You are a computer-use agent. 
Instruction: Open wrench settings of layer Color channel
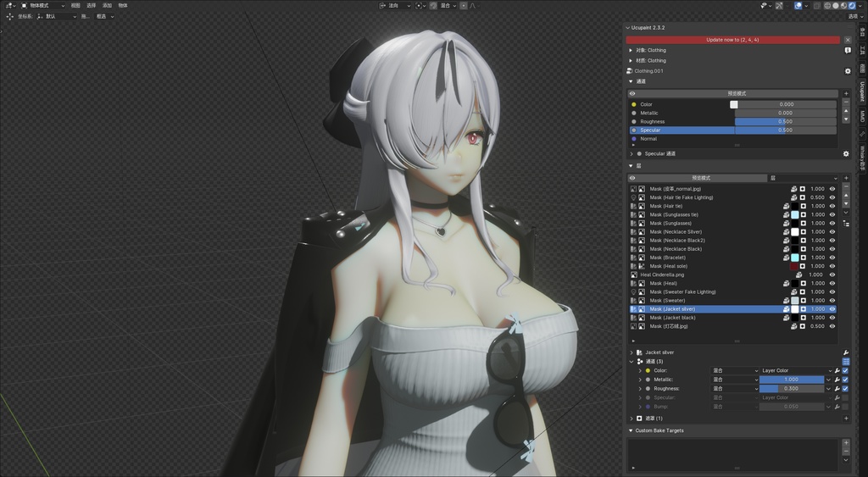[837, 371]
